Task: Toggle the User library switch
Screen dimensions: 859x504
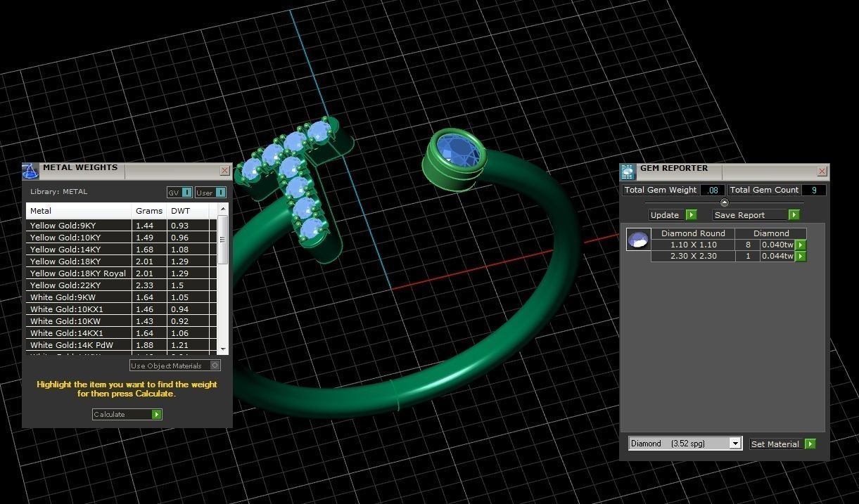Action: [210, 193]
